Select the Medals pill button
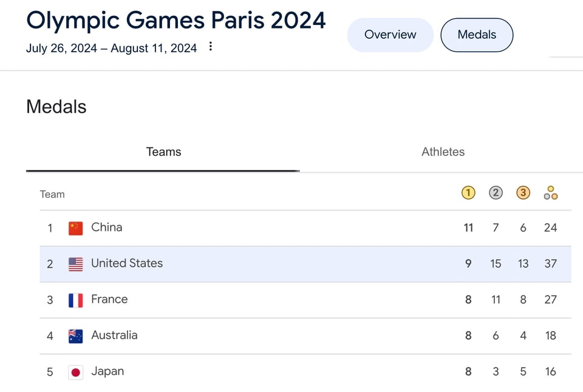583x392 pixels. [x=477, y=35]
